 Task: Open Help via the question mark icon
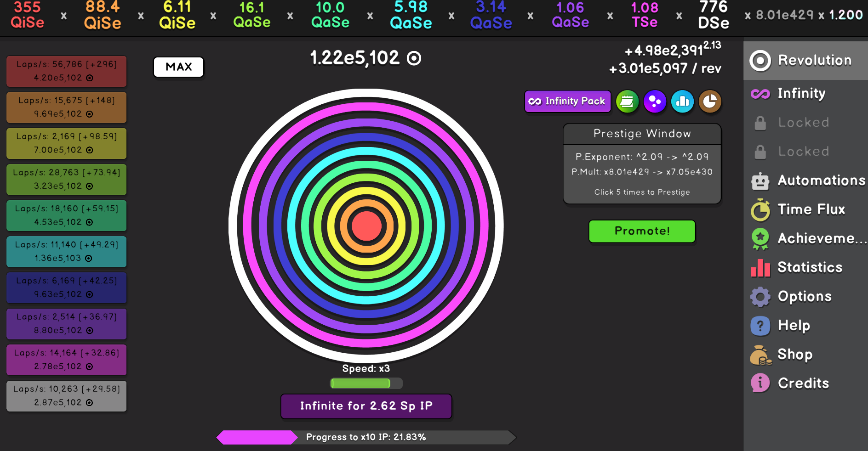point(760,326)
